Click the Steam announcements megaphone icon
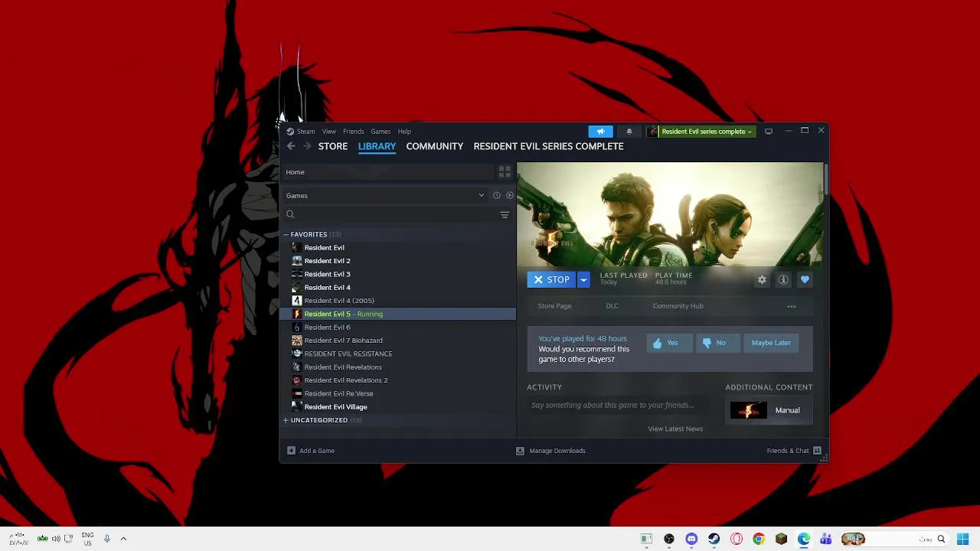 point(601,132)
